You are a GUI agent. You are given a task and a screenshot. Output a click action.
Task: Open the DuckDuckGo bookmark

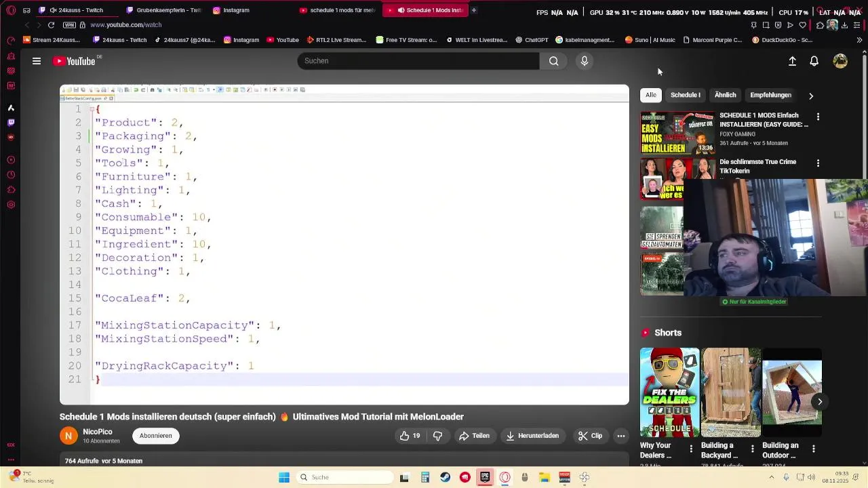point(782,40)
